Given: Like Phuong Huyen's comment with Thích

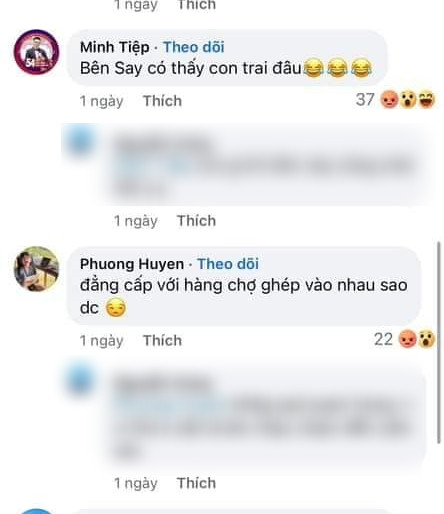Looking at the screenshot, I should coord(162,340).
